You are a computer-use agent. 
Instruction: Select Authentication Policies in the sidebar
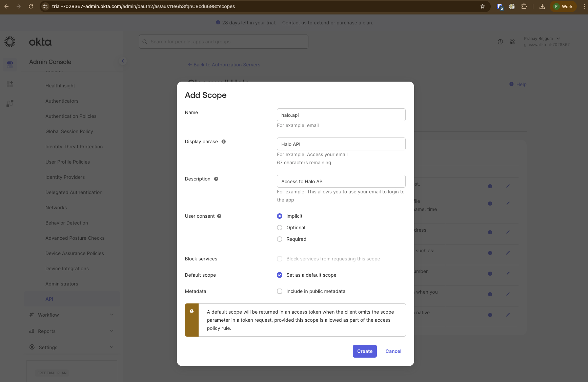(x=71, y=116)
